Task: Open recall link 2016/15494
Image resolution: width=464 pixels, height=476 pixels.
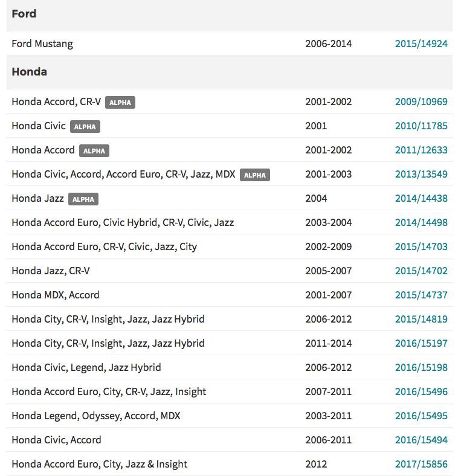Action: [421, 440]
